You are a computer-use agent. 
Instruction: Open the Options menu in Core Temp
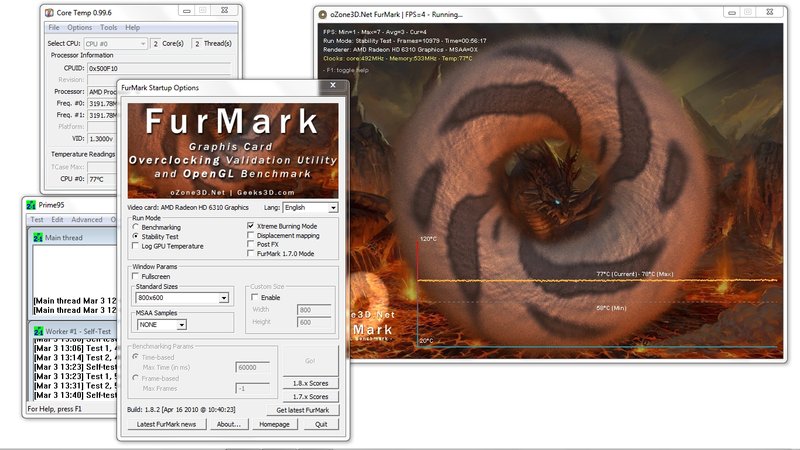point(80,28)
